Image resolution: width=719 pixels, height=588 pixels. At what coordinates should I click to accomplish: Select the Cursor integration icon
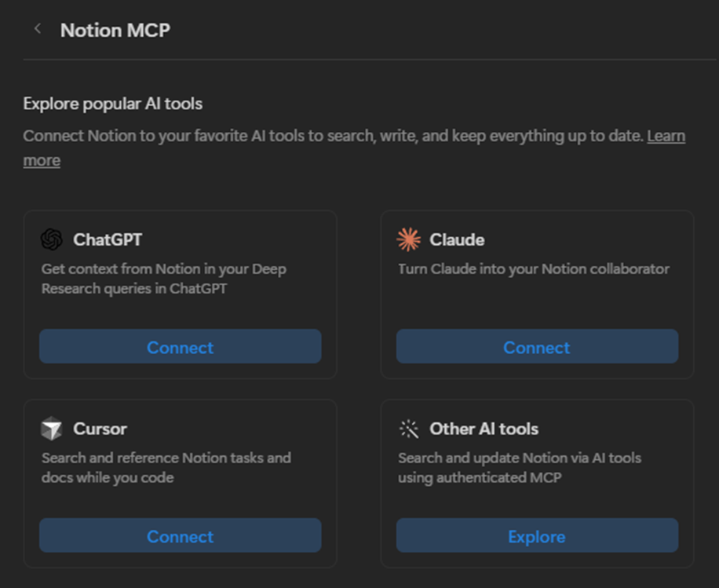(52, 429)
